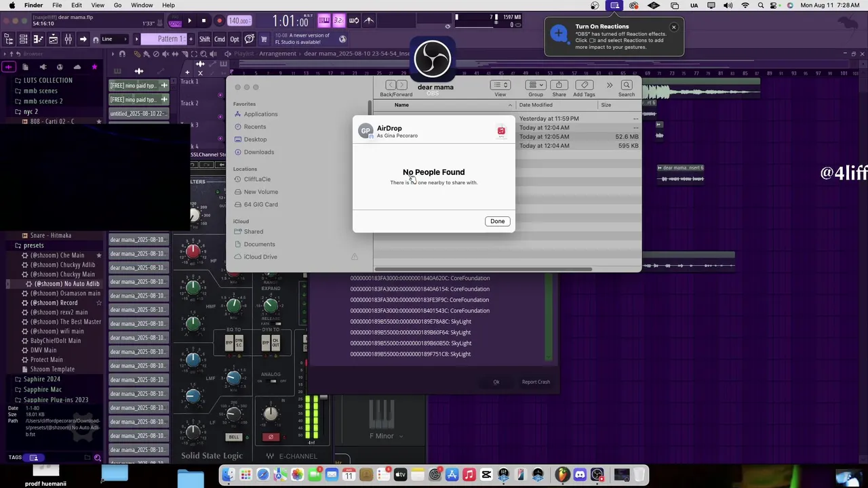
Task: Toggle the metronome icon in transport
Action: [x=370, y=20]
